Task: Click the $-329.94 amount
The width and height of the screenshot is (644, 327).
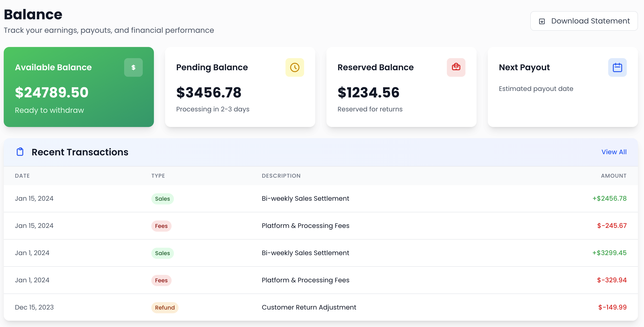Action: tap(612, 280)
